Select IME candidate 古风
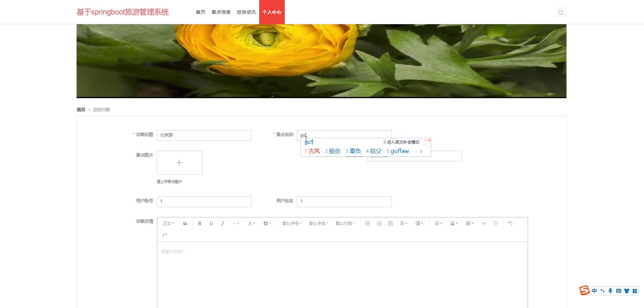The width and height of the screenshot is (644, 308). tap(312, 151)
